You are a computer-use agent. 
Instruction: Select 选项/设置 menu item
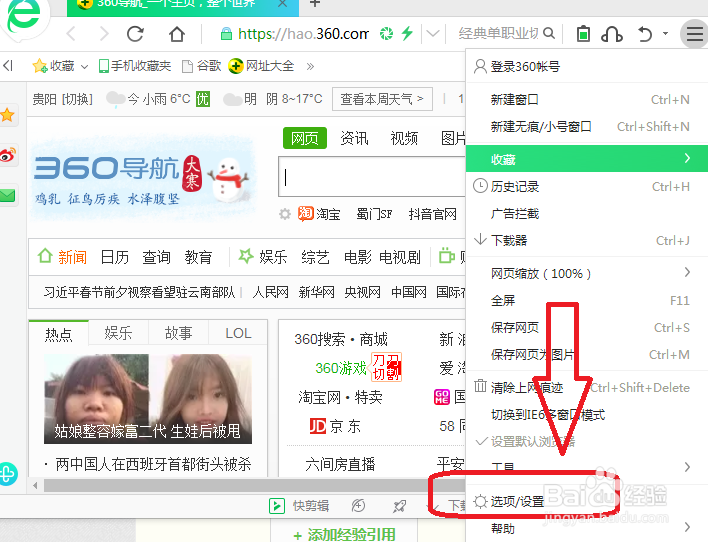(587, 501)
